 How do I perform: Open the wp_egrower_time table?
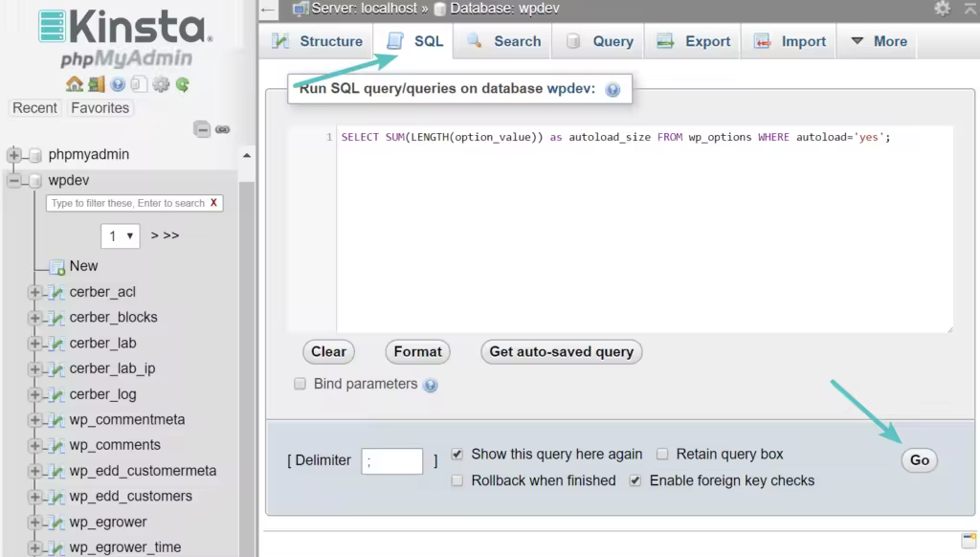[x=125, y=547]
